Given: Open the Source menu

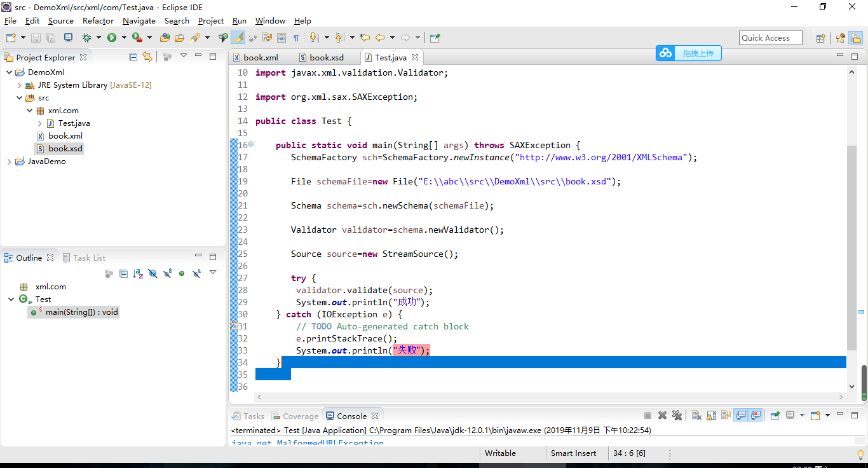Looking at the screenshot, I should click(x=61, y=21).
